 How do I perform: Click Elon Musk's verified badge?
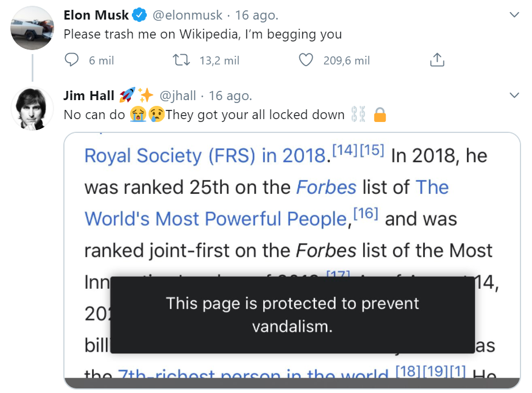pos(139,15)
